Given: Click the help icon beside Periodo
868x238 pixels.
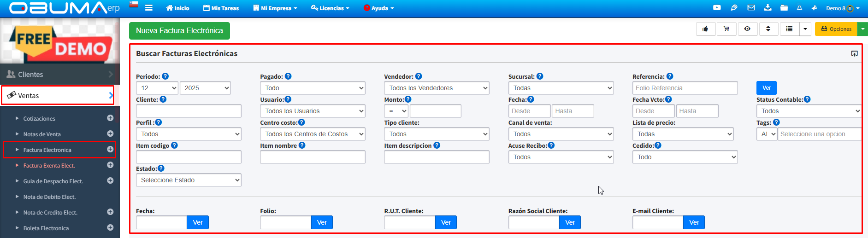Looking at the screenshot, I should [165, 76].
